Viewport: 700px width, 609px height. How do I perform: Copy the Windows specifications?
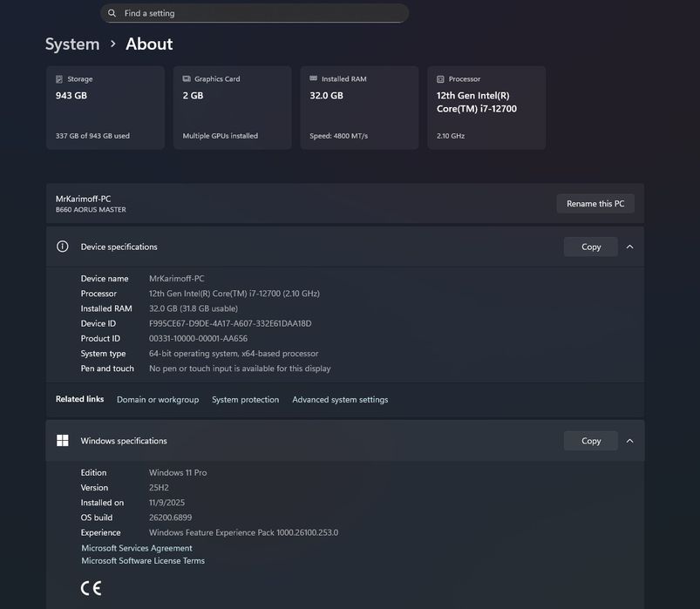(x=591, y=441)
